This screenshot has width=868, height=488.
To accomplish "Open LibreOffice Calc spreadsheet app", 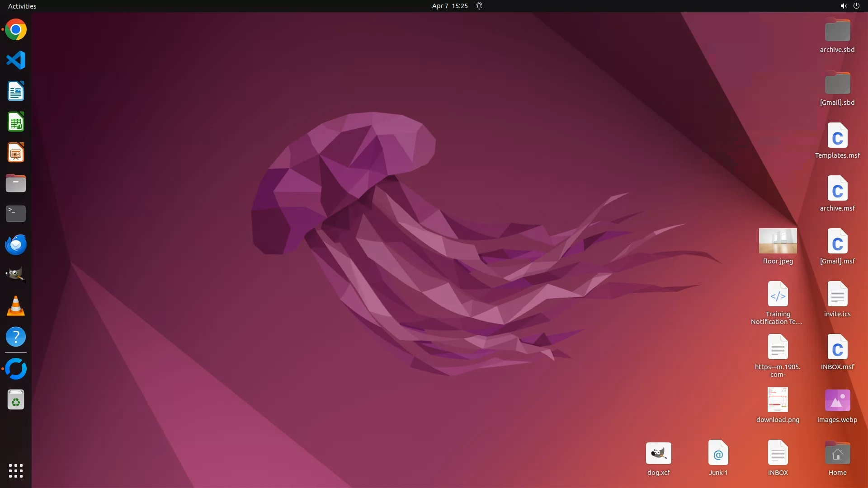I will tap(16, 122).
